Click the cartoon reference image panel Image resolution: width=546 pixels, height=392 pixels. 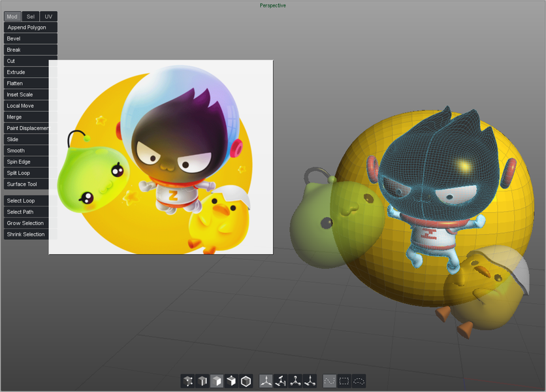[x=161, y=157]
